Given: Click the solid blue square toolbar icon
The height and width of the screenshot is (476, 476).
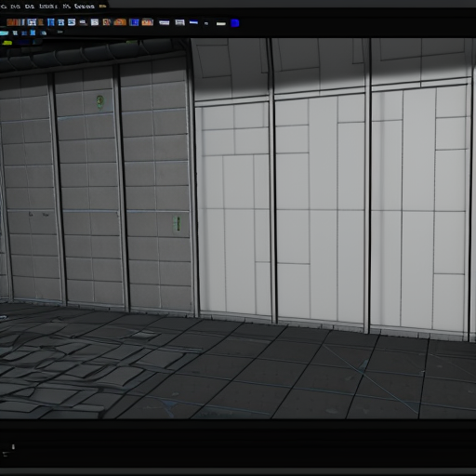Looking at the screenshot, I should click(x=235, y=23).
